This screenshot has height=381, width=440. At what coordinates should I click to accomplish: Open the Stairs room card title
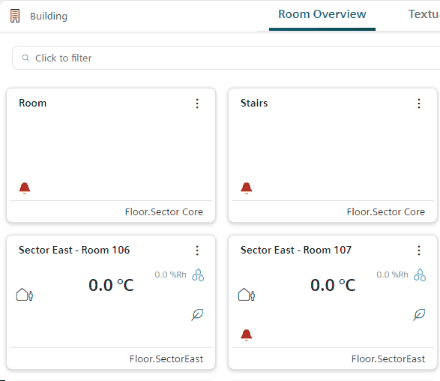pyautogui.click(x=254, y=103)
